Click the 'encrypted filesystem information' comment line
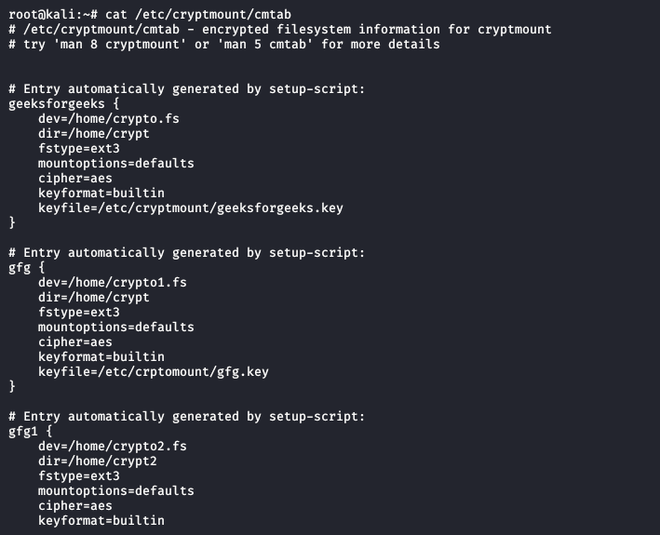 tap(279, 30)
